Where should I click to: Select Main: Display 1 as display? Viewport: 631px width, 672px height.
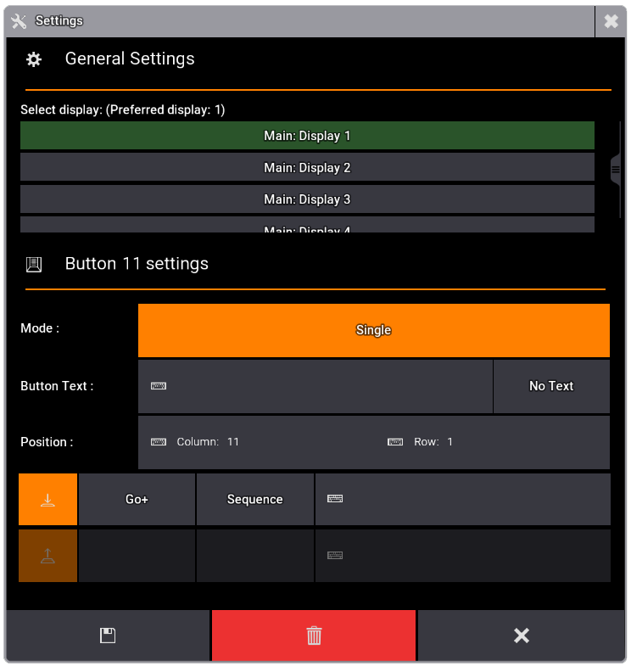pyautogui.click(x=307, y=136)
